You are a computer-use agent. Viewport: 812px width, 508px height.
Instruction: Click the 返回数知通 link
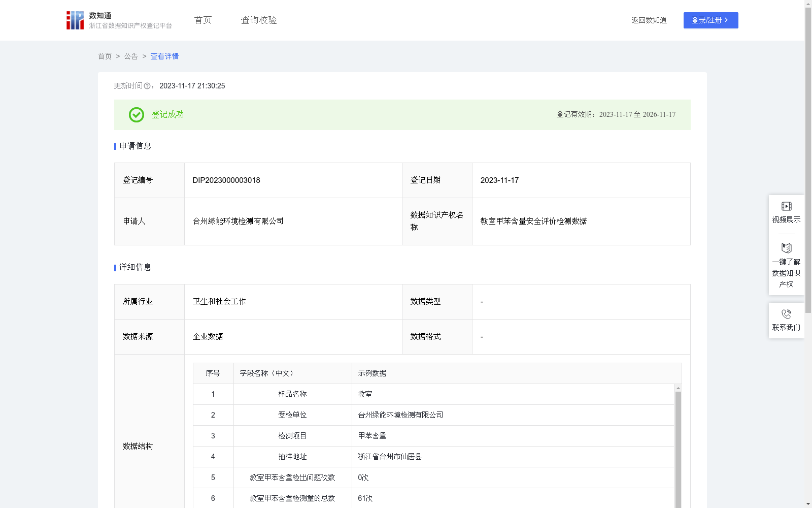point(649,20)
